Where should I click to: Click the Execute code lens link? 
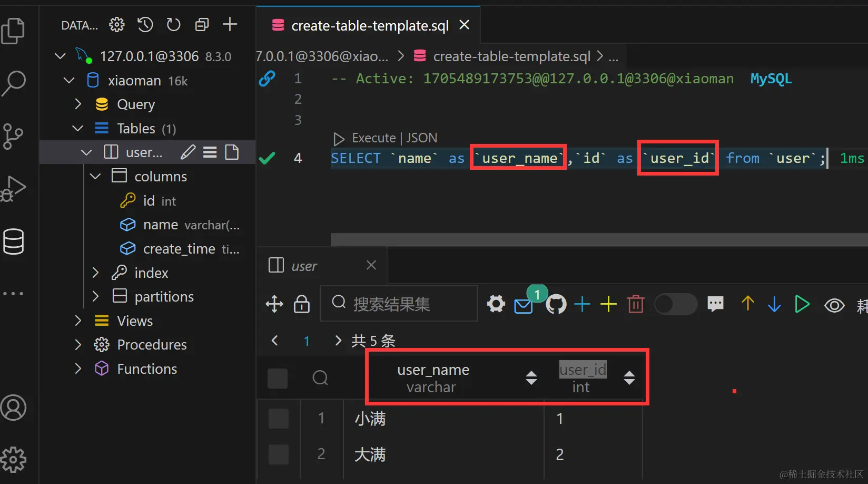tap(373, 138)
